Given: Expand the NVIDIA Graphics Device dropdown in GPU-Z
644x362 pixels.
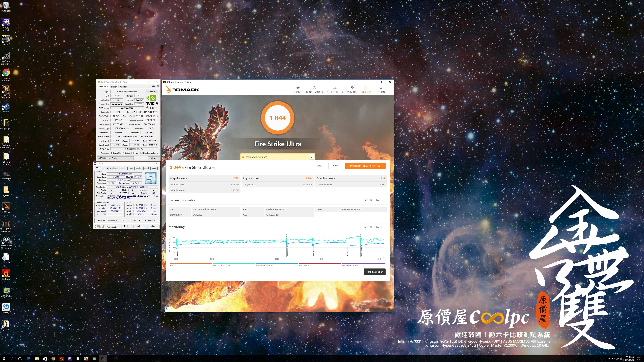Looking at the screenshot, I should [115, 158].
